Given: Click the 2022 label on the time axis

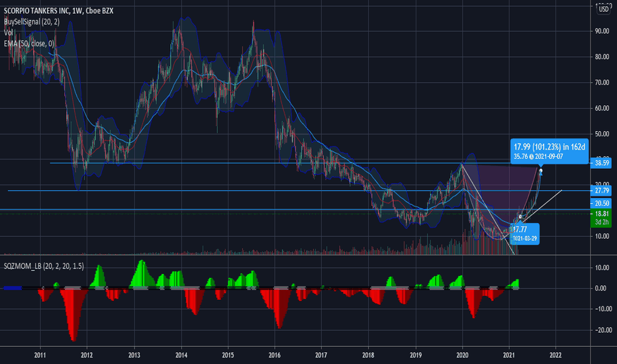Looking at the screenshot, I should click(555, 355).
